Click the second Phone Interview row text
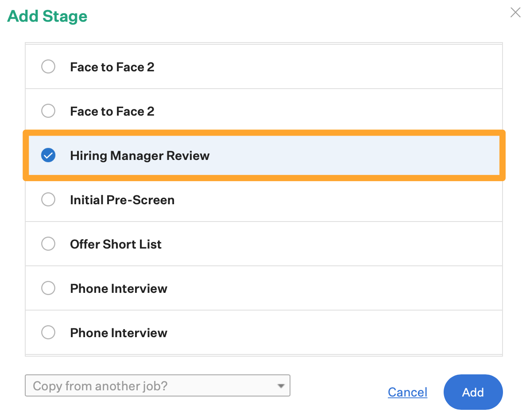526x420 pixels. click(119, 333)
